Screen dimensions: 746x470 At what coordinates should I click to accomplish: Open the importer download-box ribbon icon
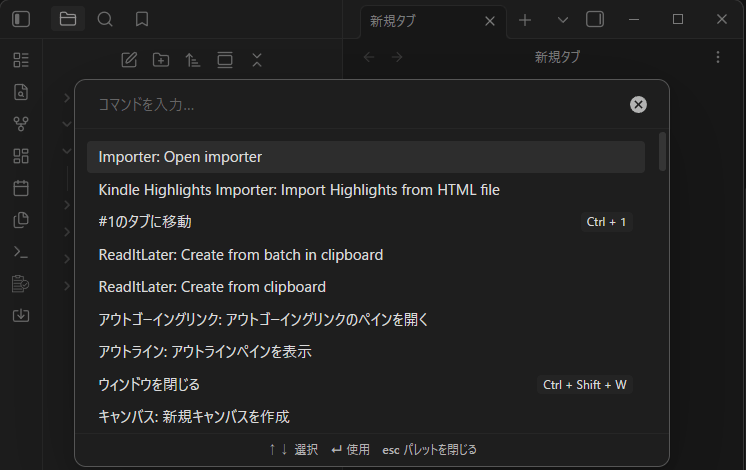click(x=21, y=315)
